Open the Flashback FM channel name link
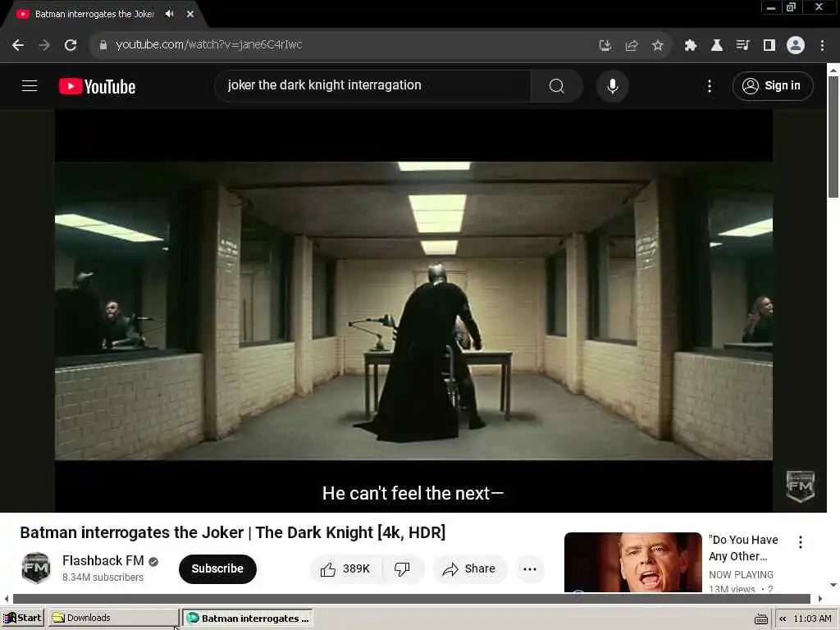The image size is (840, 630). pos(103,560)
